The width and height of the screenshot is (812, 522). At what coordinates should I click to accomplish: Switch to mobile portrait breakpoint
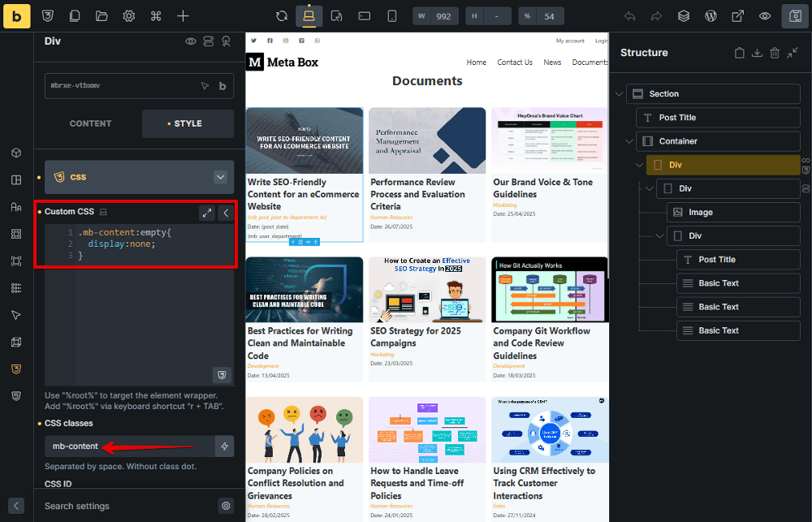[x=392, y=15]
